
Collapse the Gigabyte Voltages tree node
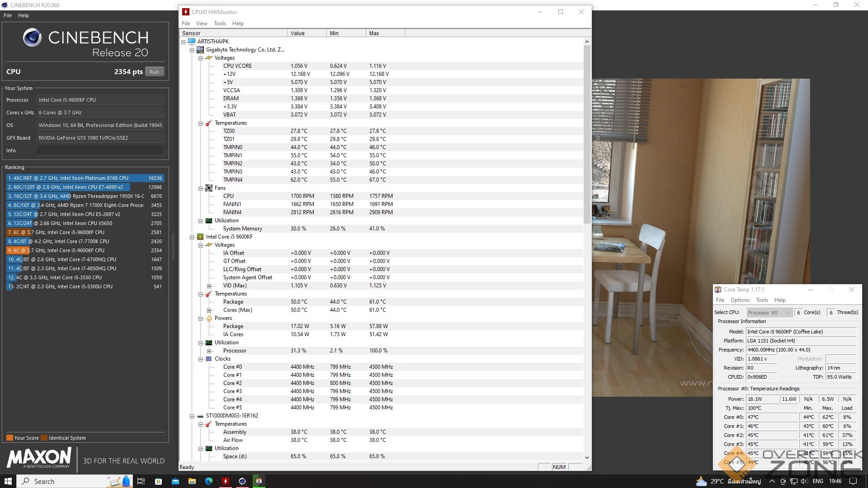coord(200,58)
